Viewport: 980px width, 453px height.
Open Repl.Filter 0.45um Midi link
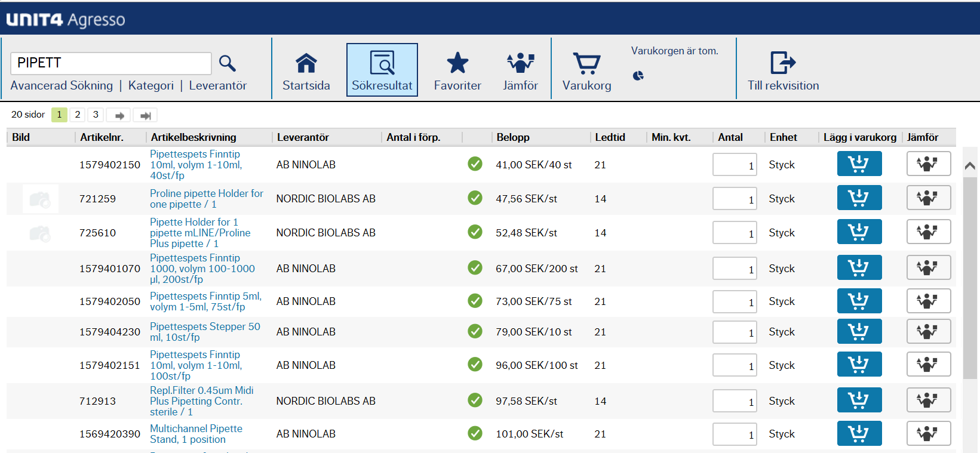click(x=202, y=401)
